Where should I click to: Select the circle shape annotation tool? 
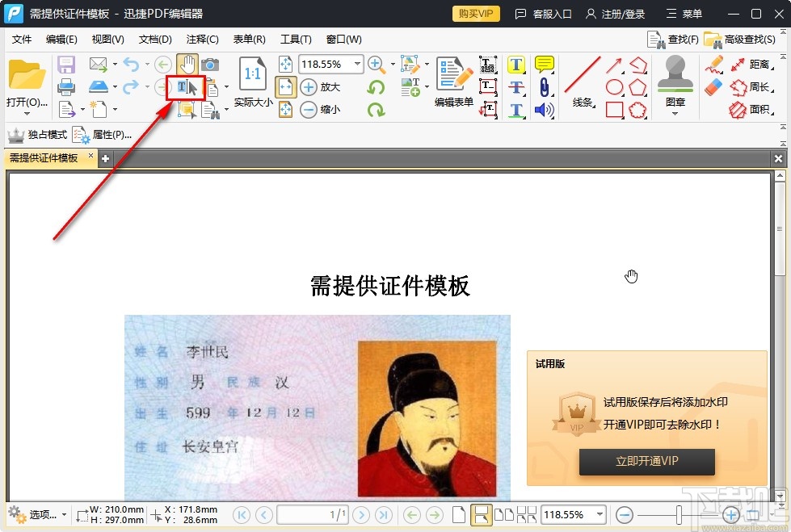(615, 86)
